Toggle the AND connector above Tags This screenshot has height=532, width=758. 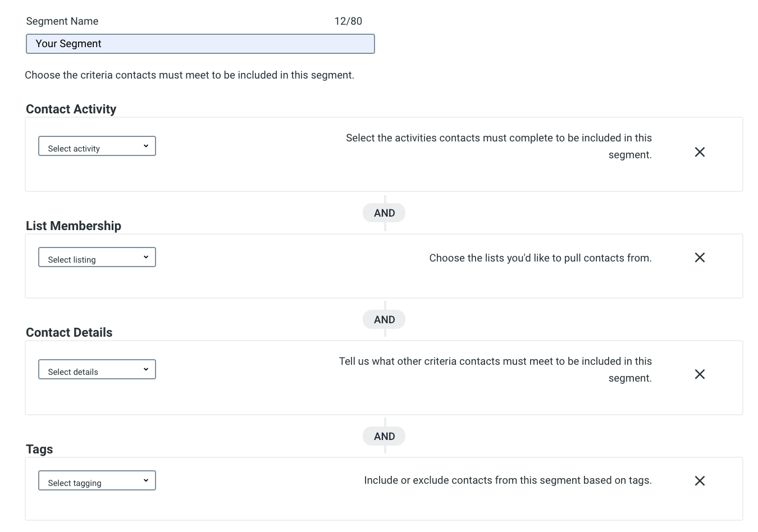(x=384, y=436)
